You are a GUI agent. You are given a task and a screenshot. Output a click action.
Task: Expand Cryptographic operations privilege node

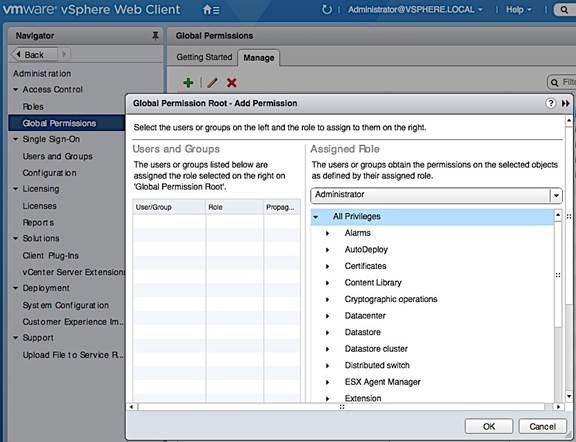(x=327, y=299)
